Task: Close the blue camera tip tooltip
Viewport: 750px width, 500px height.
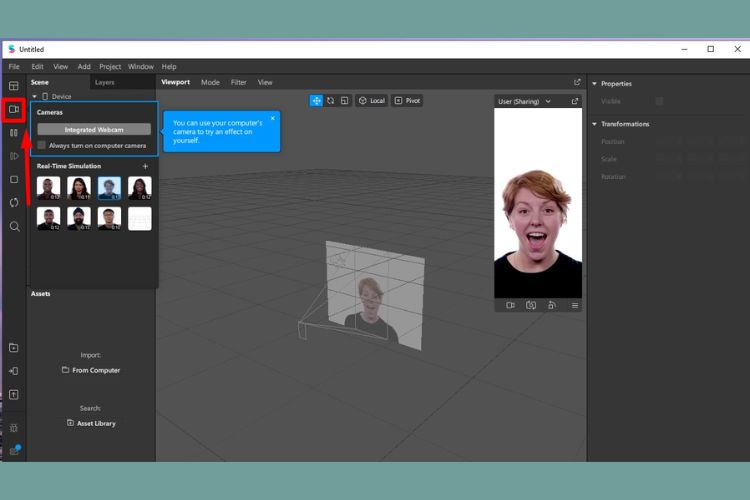Action: (x=273, y=118)
